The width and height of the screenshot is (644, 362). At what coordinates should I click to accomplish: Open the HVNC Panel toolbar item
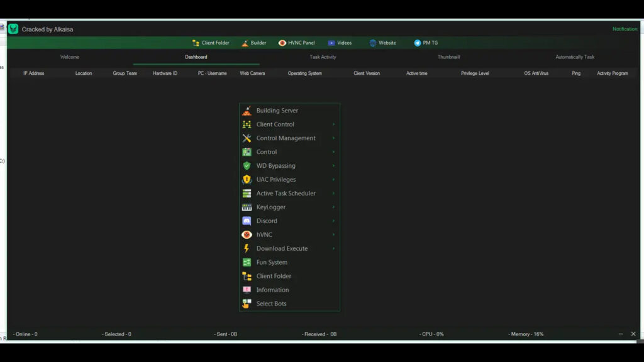297,43
